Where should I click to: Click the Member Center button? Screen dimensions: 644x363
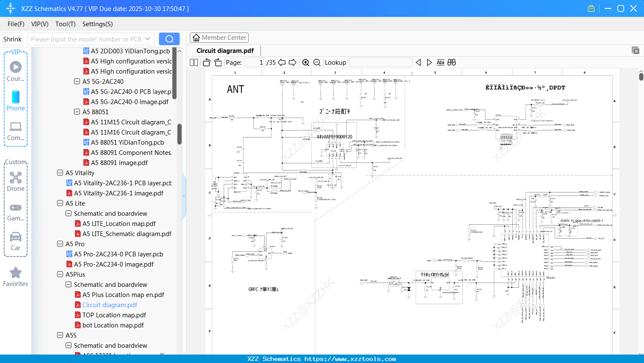pyautogui.click(x=219, y=37)
